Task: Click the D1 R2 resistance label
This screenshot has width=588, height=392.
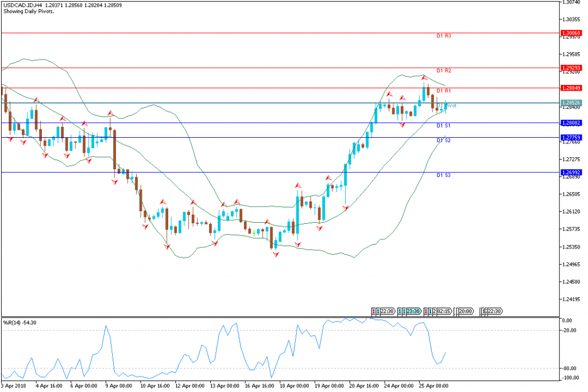Action: pos(443,71)
